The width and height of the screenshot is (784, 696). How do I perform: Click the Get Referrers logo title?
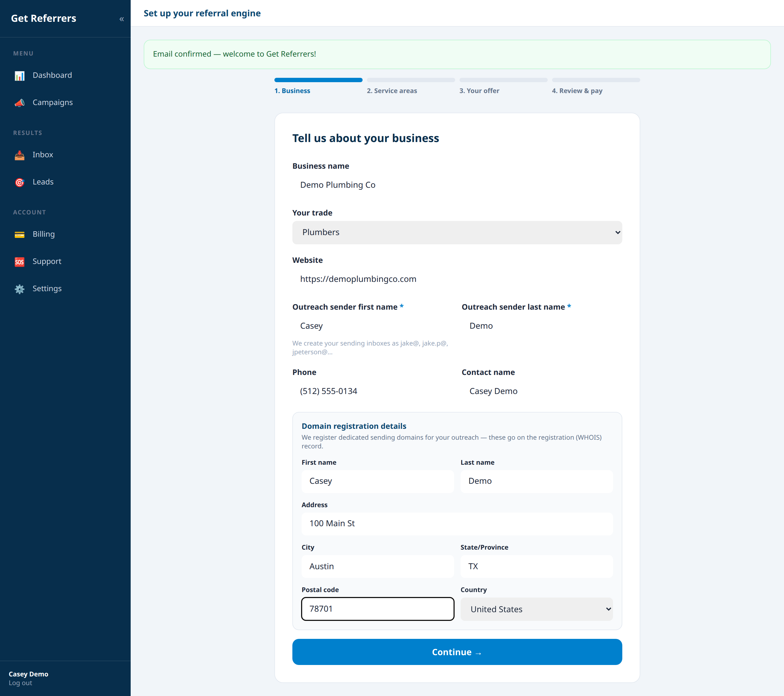point(43,19)
